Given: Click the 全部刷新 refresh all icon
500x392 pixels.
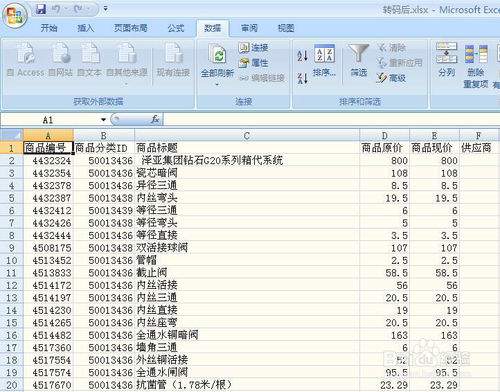Looking at the screenshot, I should 217,54.
